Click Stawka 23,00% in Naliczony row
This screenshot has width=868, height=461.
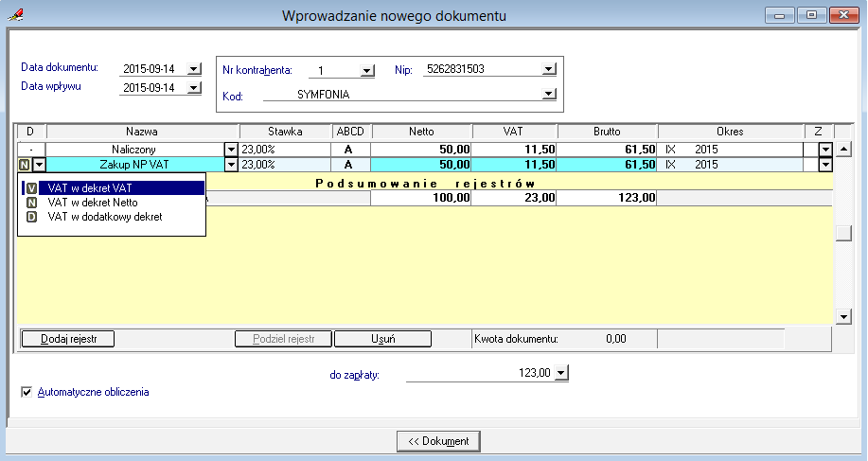[285, 150]
